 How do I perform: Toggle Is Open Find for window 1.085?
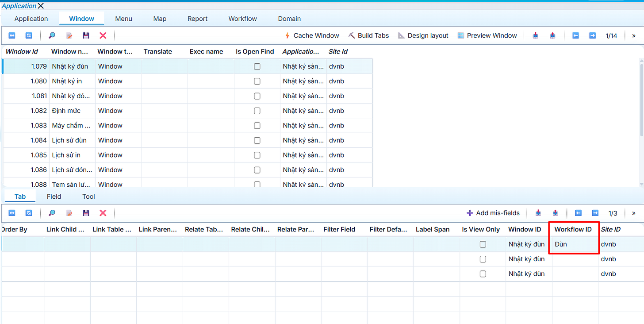click(257, 155)
